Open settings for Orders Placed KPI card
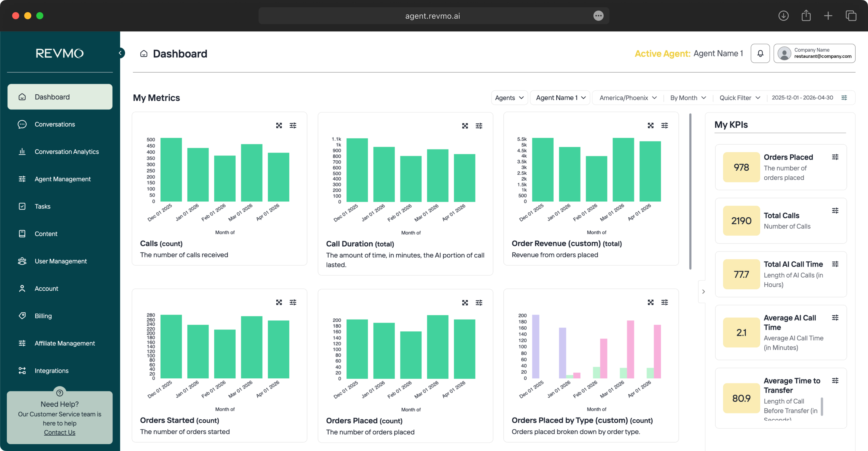 coord(835,157)
